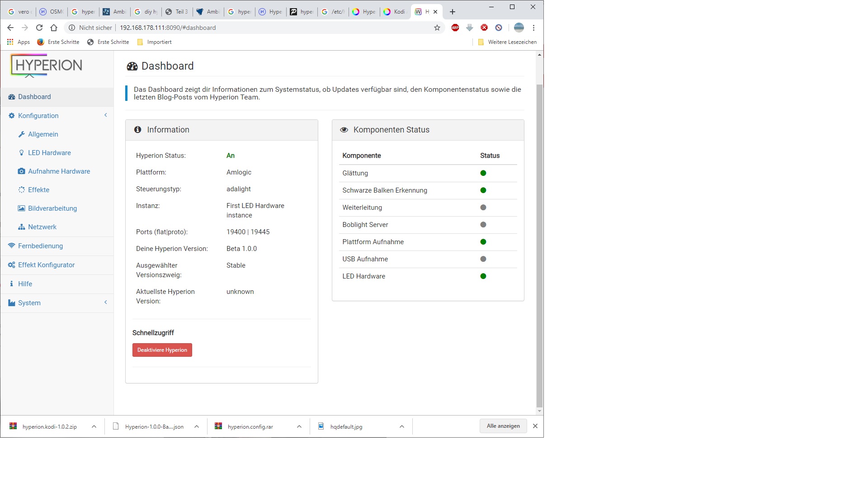Viewport: 868px width, 501px height.
Task: Expand the System menu chevron
Action: coord(106,302)
